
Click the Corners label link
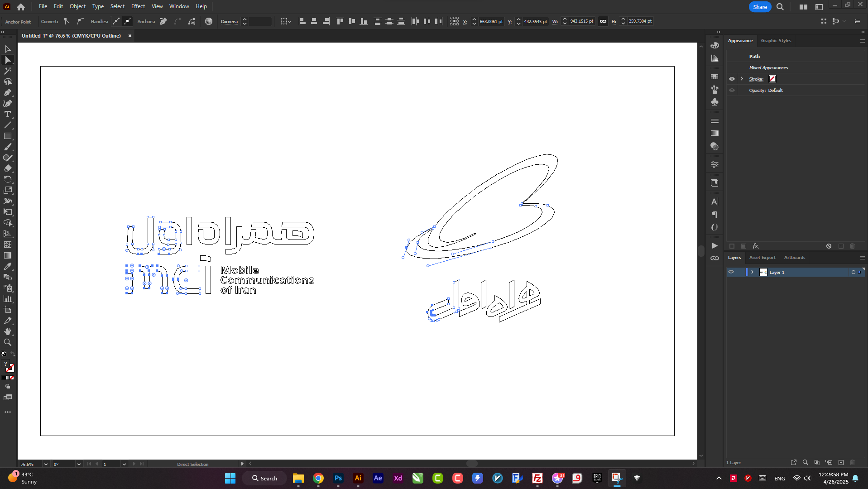point(229,22)
